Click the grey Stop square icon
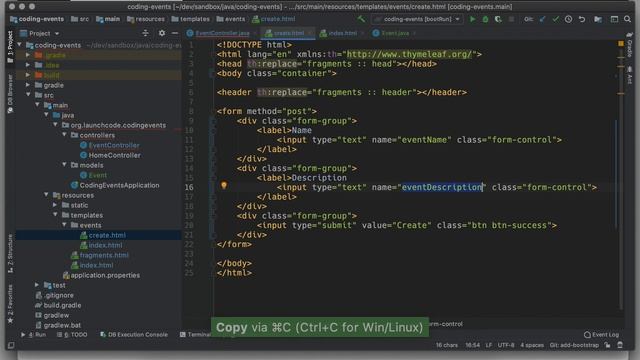Image resolution: width=640 pixels, height=360 pixels. (x=511, y=19)
